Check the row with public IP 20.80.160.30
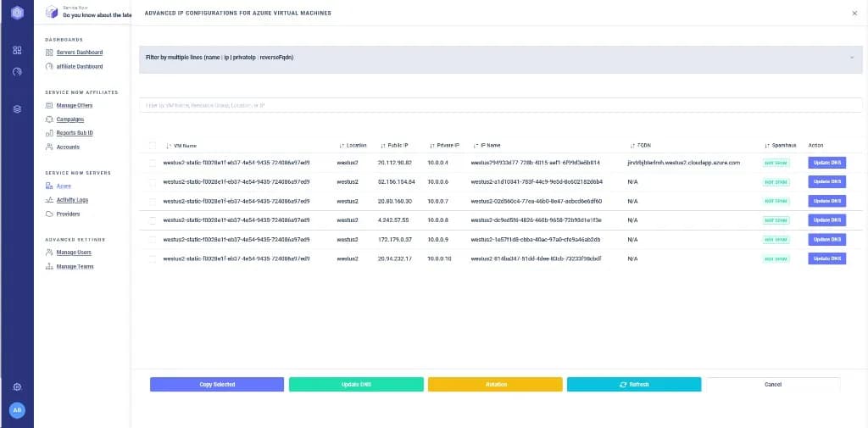Image resolution: width=868 pixels, height=428 pixels. coord(153,201)
